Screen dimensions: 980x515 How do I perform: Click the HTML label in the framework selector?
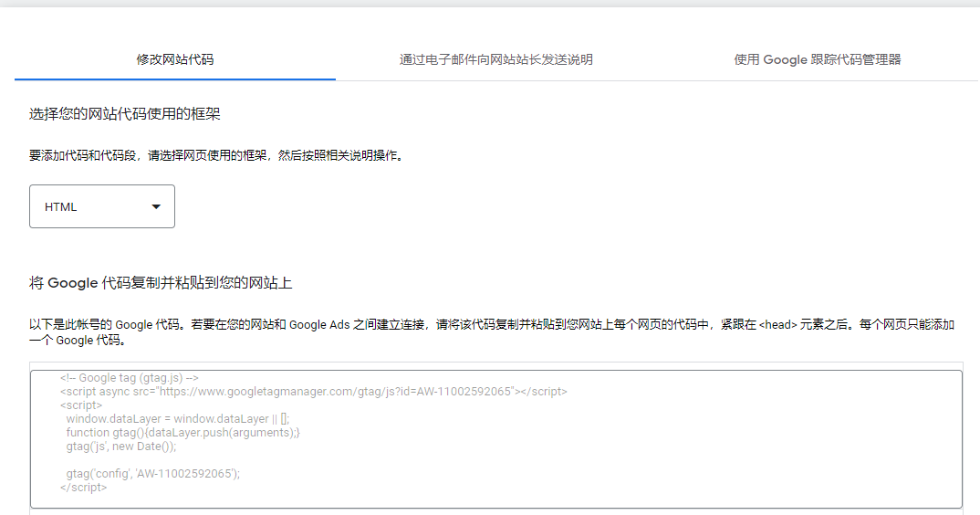[x=61, y=207]
